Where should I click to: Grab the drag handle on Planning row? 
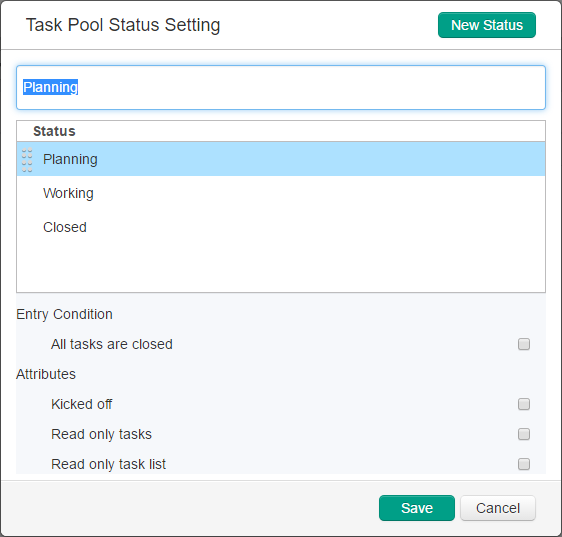tap(27, 160)
